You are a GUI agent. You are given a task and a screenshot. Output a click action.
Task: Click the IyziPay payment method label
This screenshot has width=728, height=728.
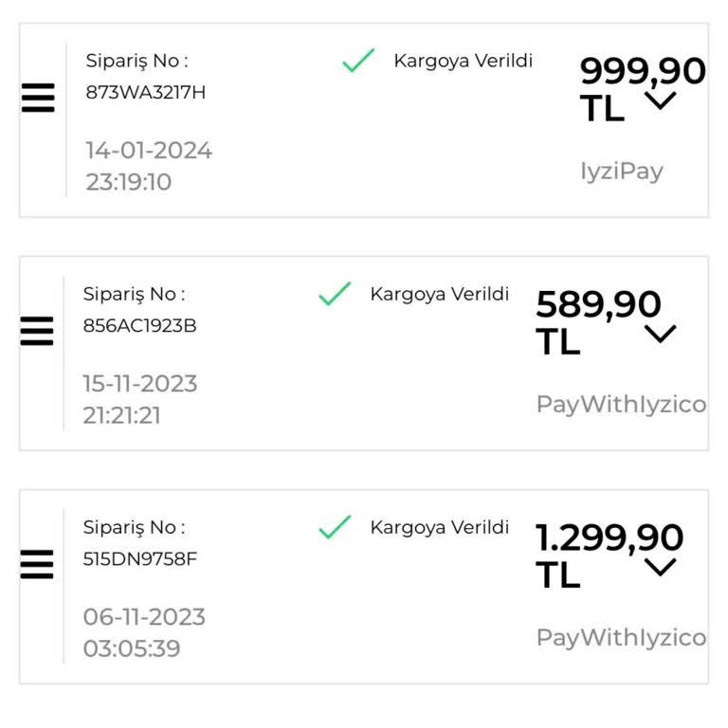tap(622, 172)
